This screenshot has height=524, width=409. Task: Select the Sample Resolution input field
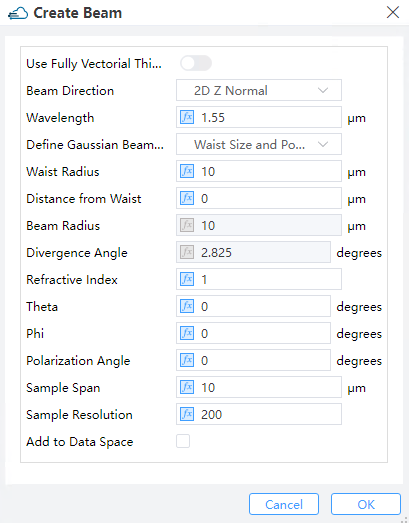[259, 414]
